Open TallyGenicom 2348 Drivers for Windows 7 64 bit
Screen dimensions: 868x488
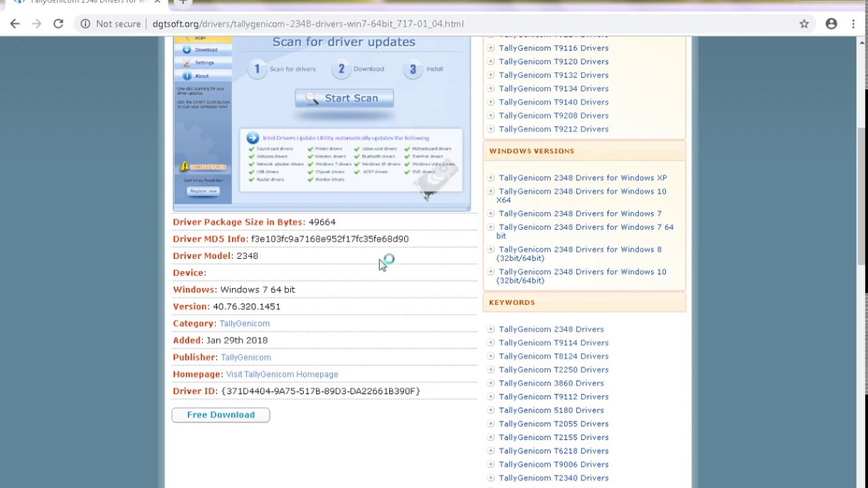pos(585,232)
